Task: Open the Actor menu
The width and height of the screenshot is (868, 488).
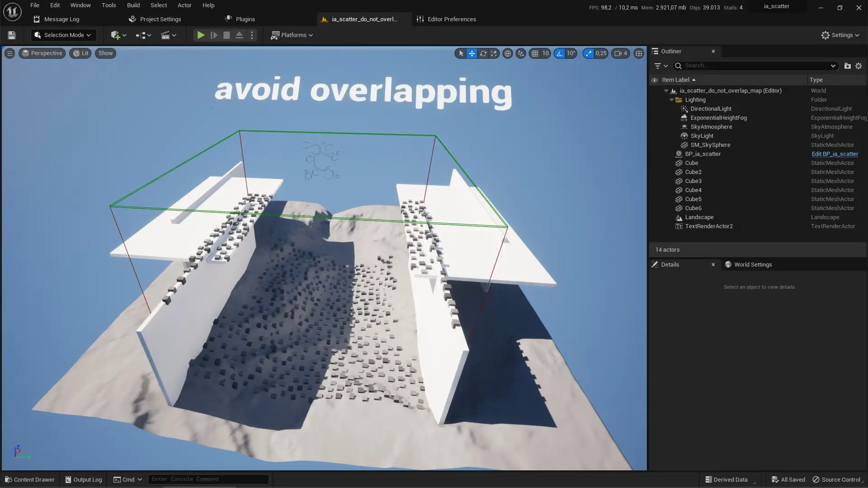Action: tap(184, 5)
